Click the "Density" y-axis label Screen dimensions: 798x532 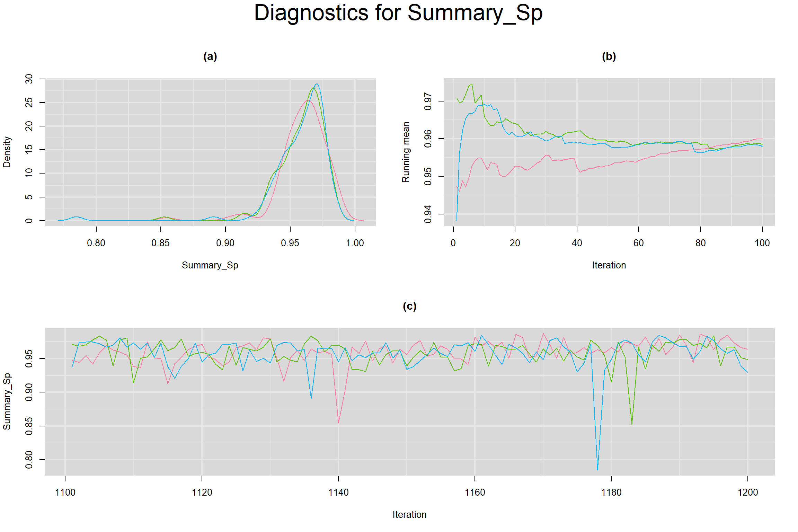[x=7, y=152]
